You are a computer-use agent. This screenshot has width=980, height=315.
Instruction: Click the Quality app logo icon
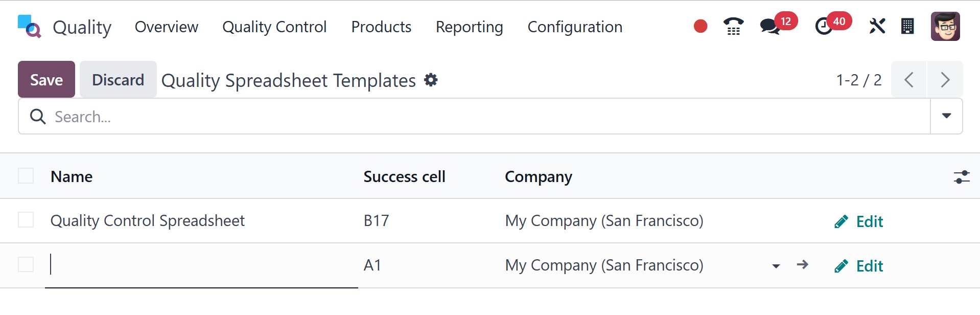29,27
